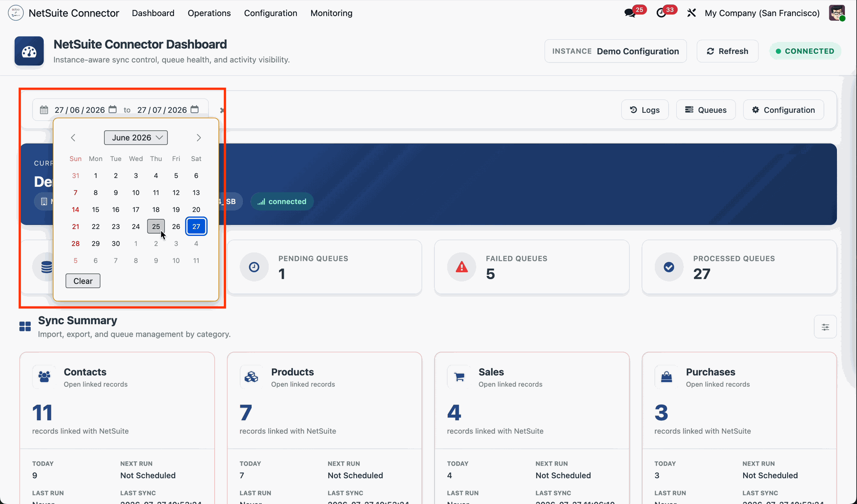This screenshot has width=857, height=504.
Task: Click the Processed Queues checkmark icon
Action: coord(669,267)
